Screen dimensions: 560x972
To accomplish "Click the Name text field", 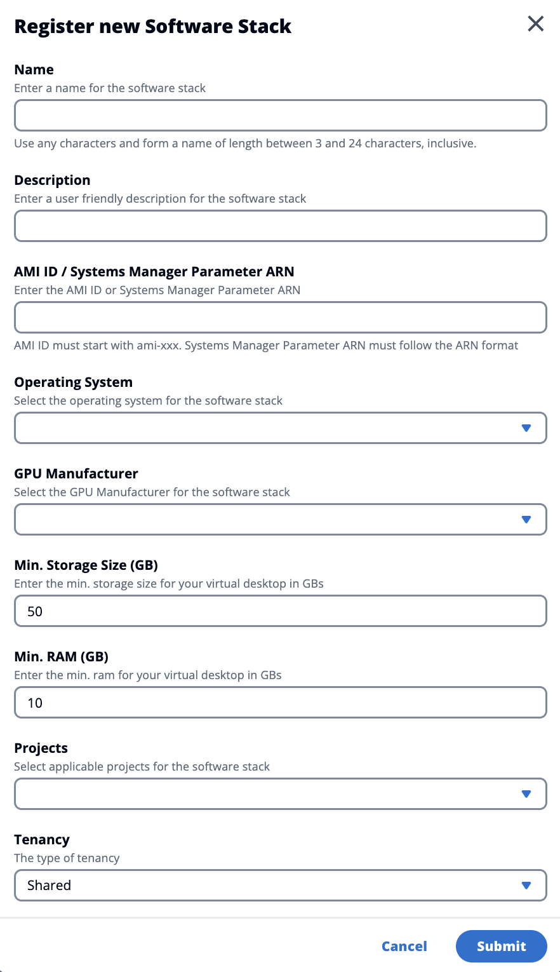I will 280,116.
